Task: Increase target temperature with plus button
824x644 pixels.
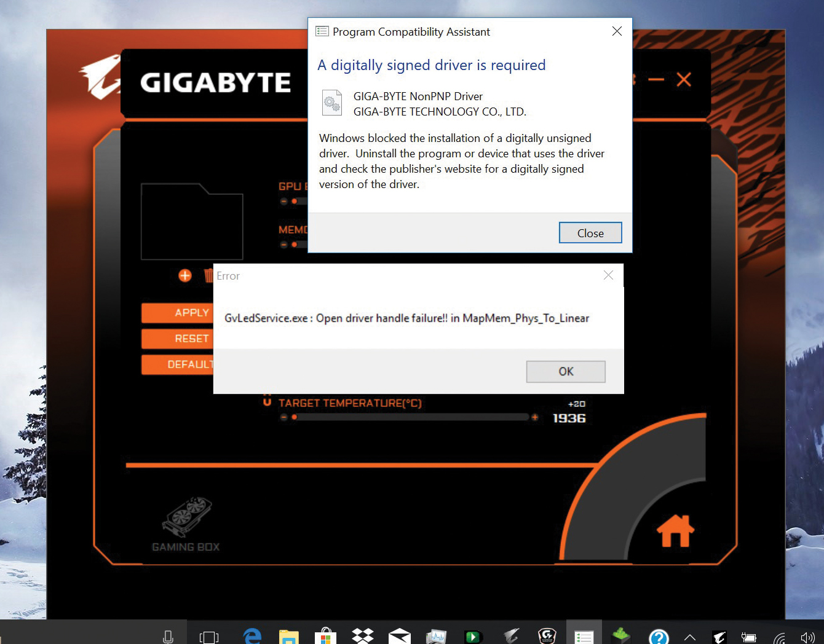Action: 535,417
